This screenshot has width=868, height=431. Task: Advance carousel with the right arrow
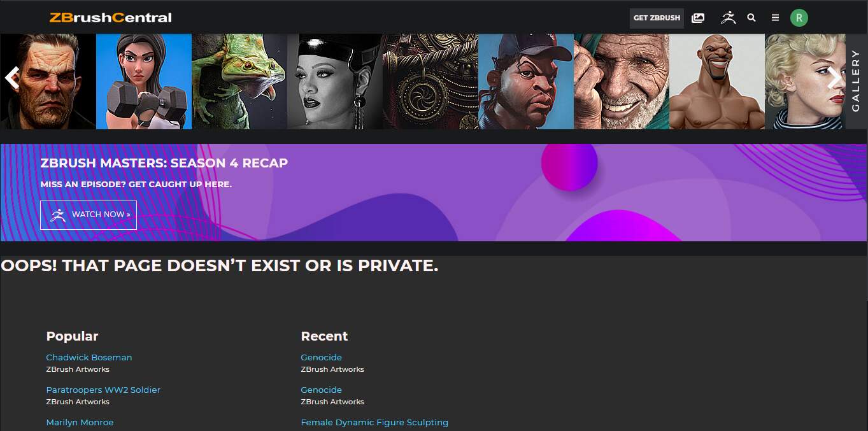[x=834, y=78]
